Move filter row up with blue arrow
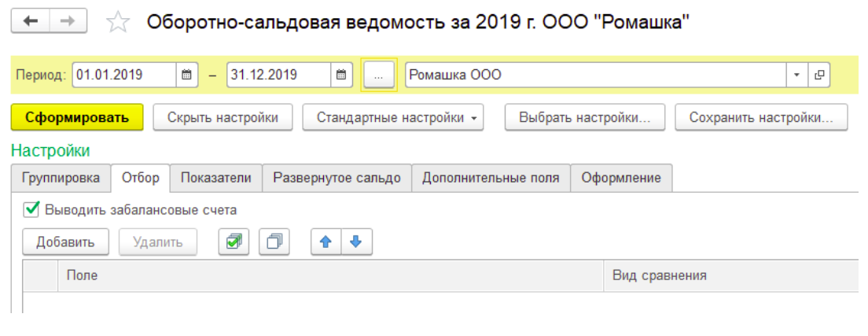The width and height of the screenshot is (868, 336). [x=326, y=242]
